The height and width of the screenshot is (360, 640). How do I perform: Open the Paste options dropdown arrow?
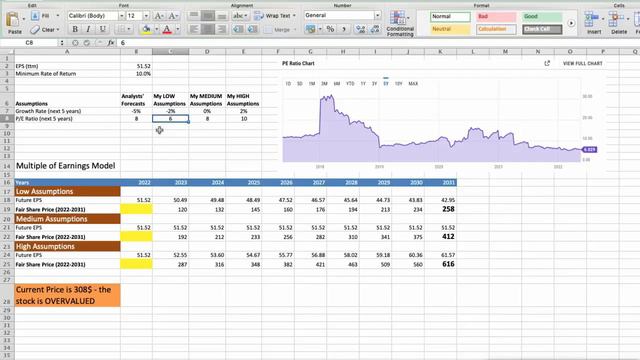click(24, 19)
